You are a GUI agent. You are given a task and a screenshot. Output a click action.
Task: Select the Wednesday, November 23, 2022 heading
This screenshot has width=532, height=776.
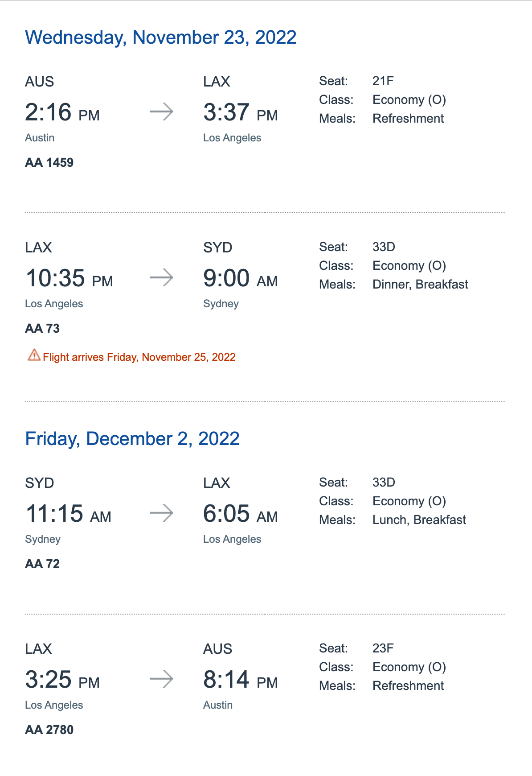coord(161,37)
